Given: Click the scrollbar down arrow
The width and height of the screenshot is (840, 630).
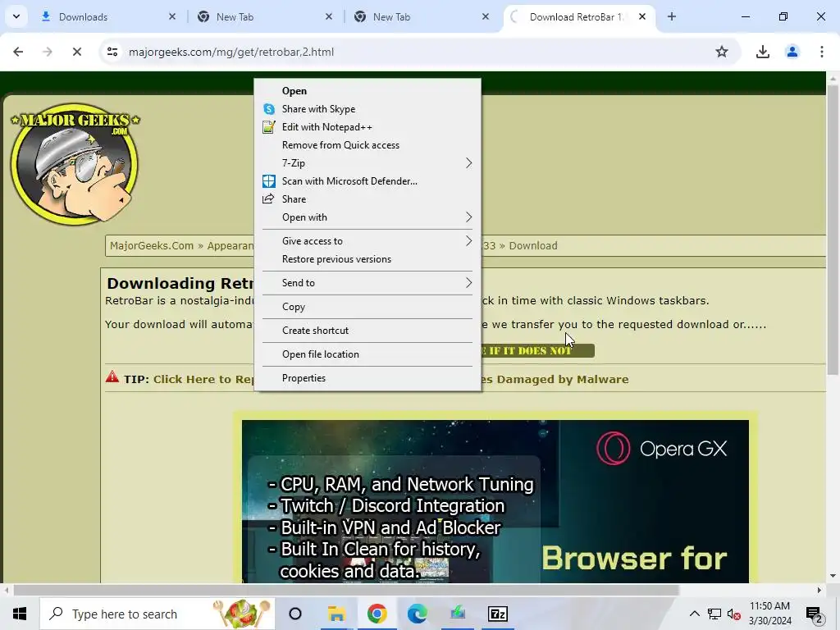Looking at the screenshot, I should (x=833, y=576).
